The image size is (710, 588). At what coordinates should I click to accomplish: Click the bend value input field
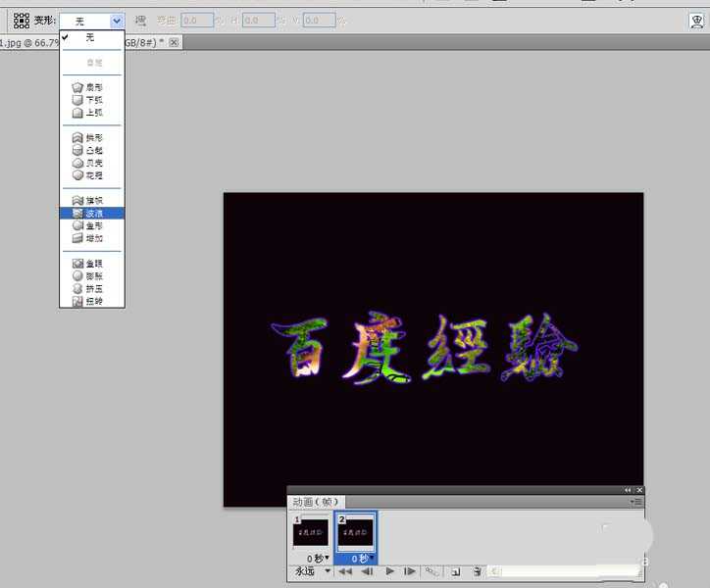point(197,20)
